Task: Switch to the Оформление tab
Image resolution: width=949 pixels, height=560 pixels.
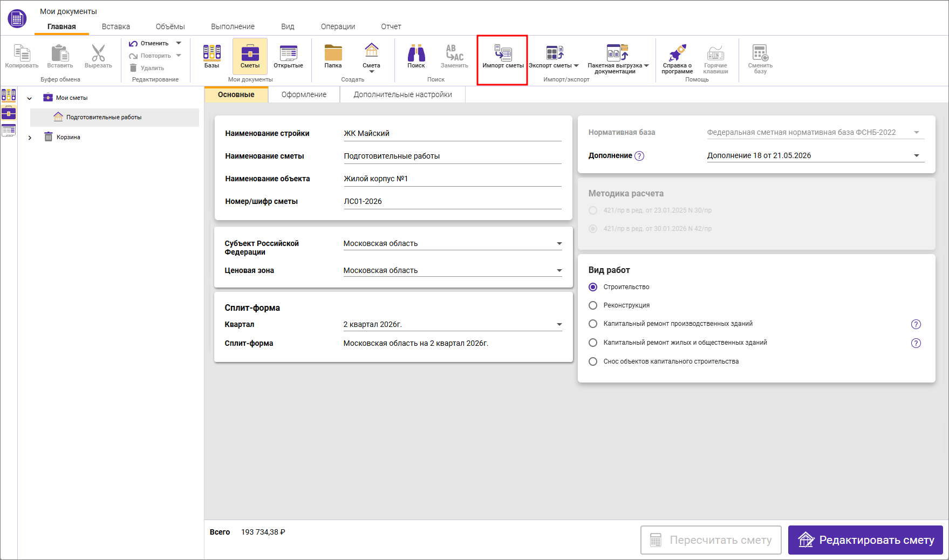Action: point(304,94)
